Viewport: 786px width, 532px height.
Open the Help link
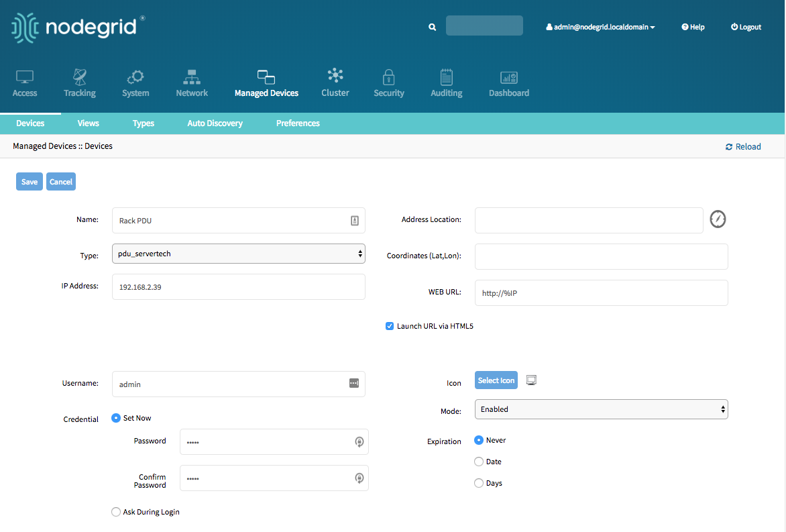point(693,27)
